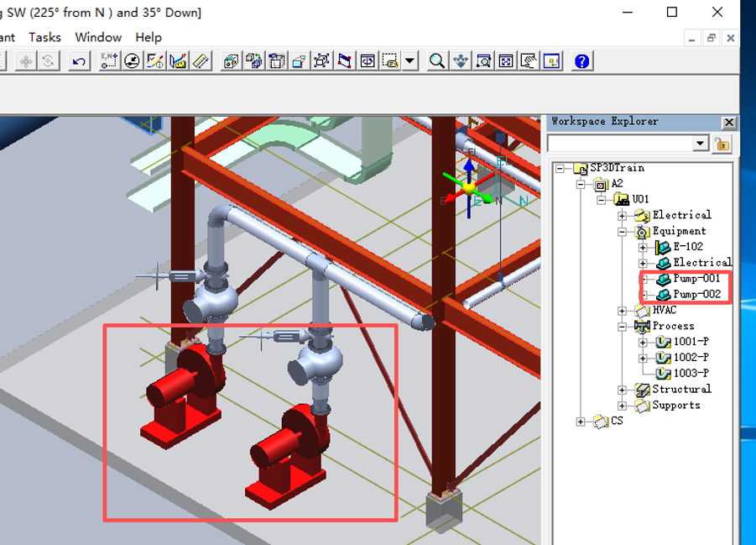Click the stacked cubes refresh view icon
Viewport: 756px width, 545px height.
(x=254, y=61)
